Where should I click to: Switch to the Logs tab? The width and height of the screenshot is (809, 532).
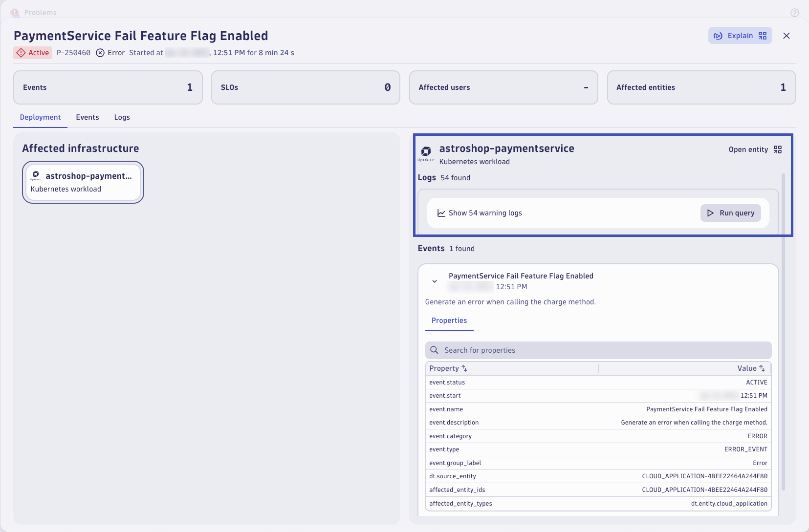click(122, 117)
